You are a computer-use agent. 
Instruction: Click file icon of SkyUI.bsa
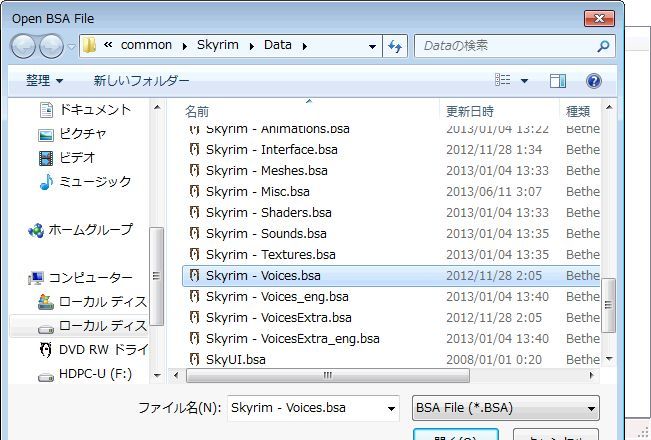click(x=194, y=359)
